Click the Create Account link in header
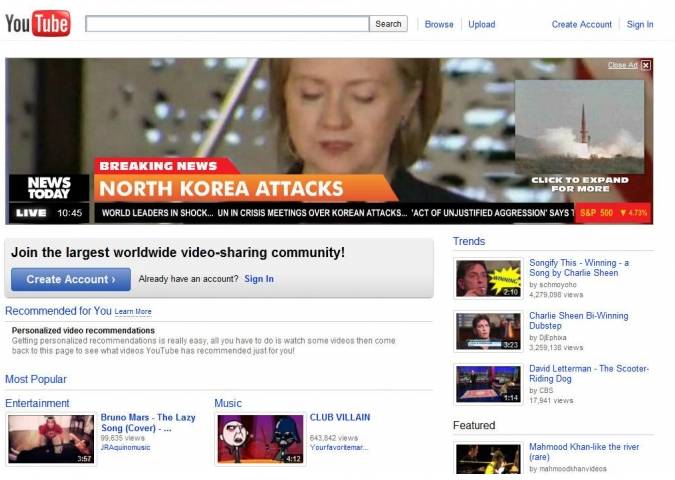The height and width of the screenshot is (480, 675). point(581,25)
